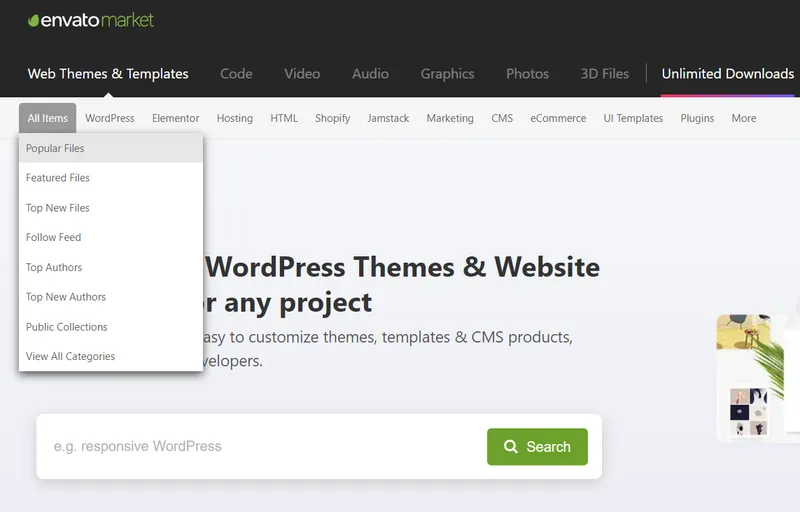Open Top New Authors entry
This screenshot has height=512, width=800.
point(111,297)
